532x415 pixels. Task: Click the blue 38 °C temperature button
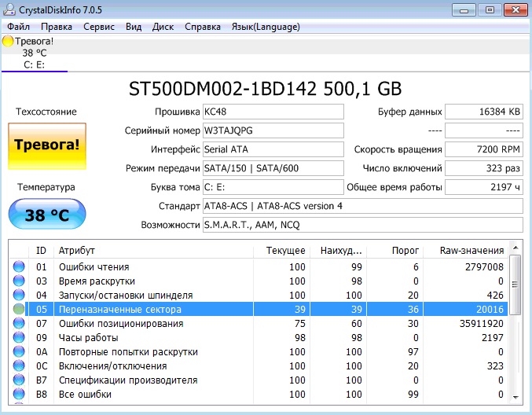pyautogui.click(x=47, y=214)
